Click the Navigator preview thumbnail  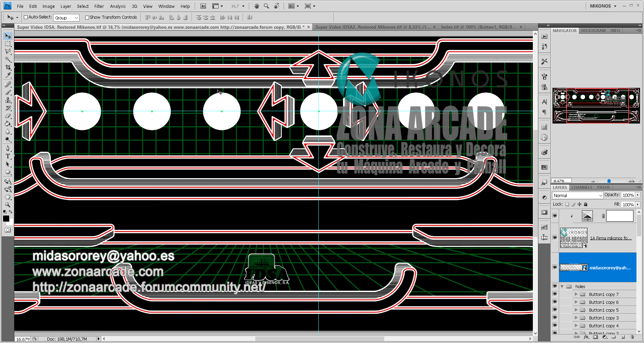(x=596, y=105)
